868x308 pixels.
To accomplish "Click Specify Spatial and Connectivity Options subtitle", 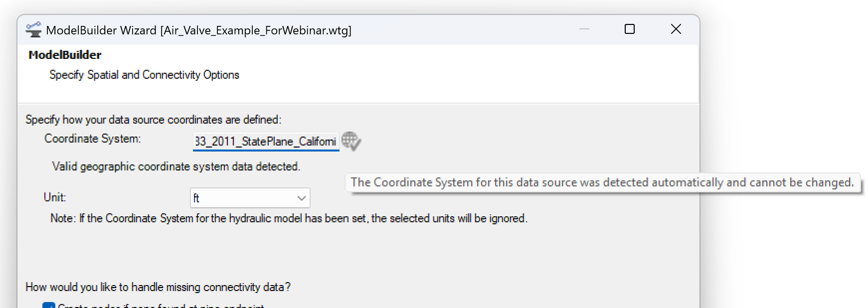I will pos(144,75).
